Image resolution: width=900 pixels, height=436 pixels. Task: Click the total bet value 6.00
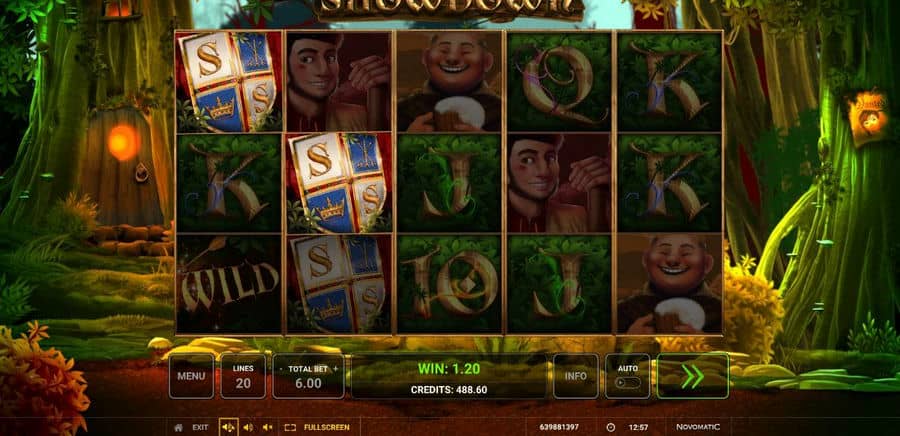click(x=308, y=383)
